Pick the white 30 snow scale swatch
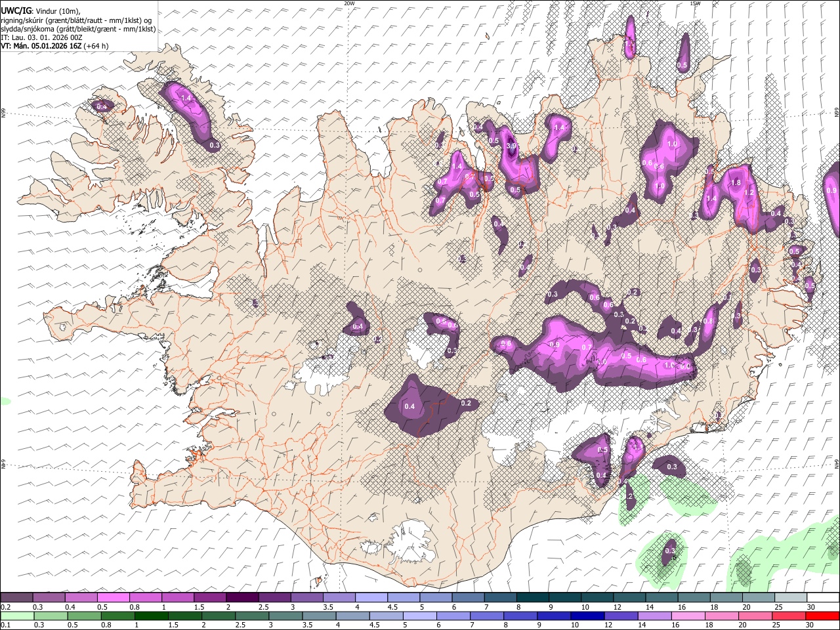 pyautogui.click(x=823, y=598)
